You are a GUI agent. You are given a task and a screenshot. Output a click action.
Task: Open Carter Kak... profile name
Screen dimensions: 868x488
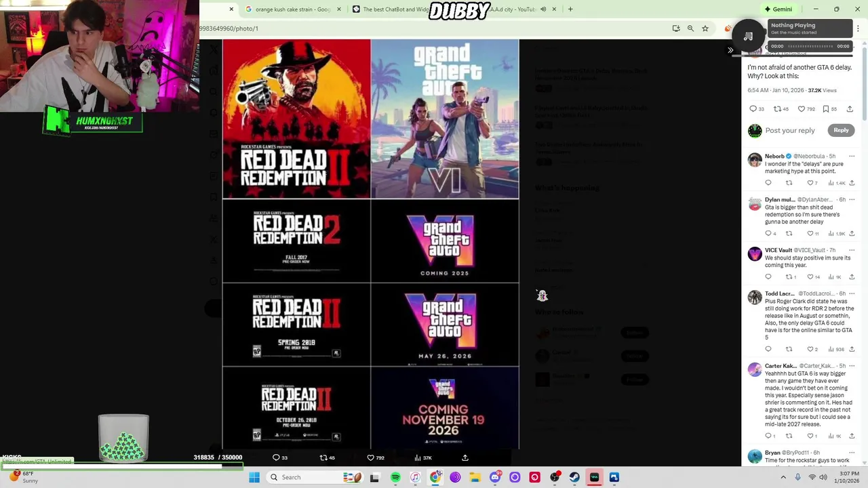pyautogui.click(x=781, y=366)
